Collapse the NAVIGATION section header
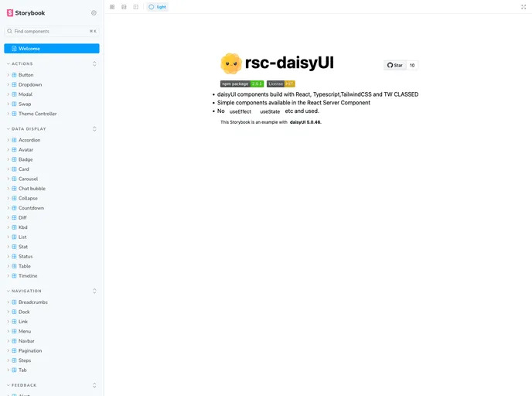This screenshot has height=396, width=532. tap(26, 291)
